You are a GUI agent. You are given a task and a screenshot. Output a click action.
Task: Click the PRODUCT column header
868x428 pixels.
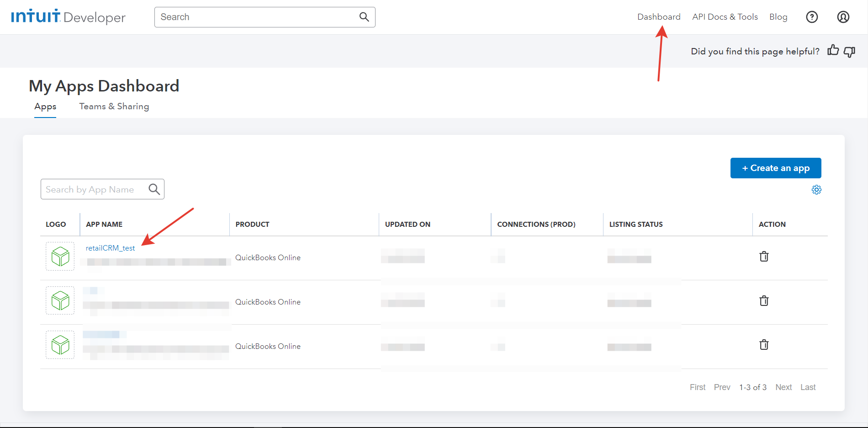pyautogui.click(x=252, y=225)
